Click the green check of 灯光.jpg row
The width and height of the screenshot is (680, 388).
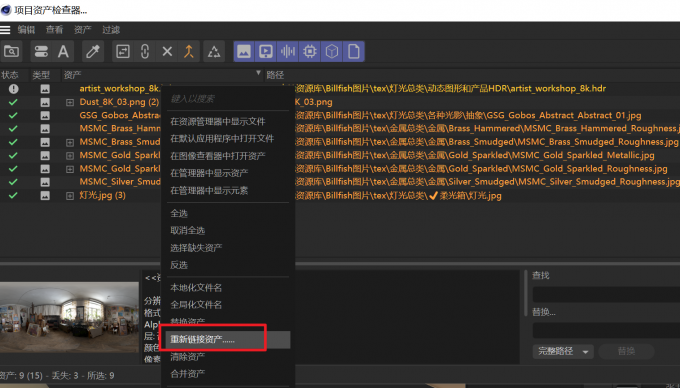tap(13, 196)
